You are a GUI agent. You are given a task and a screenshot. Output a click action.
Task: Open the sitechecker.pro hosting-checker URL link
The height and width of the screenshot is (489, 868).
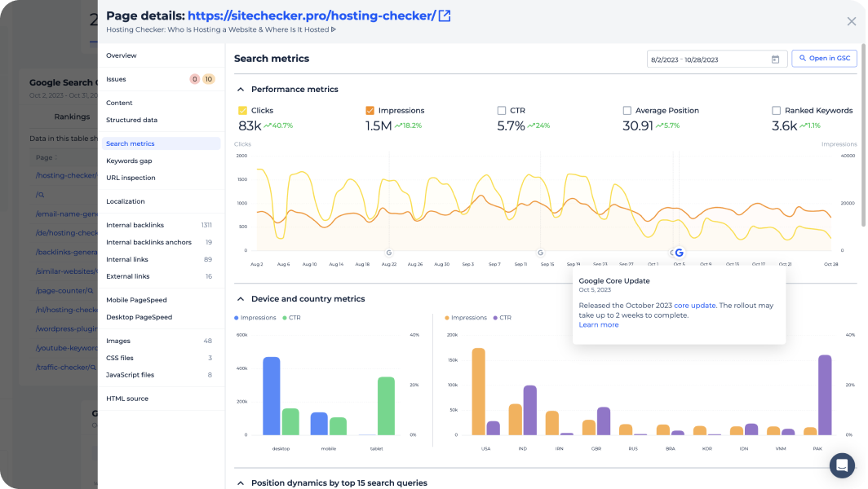pyautogui.click(x=312, y=15)
